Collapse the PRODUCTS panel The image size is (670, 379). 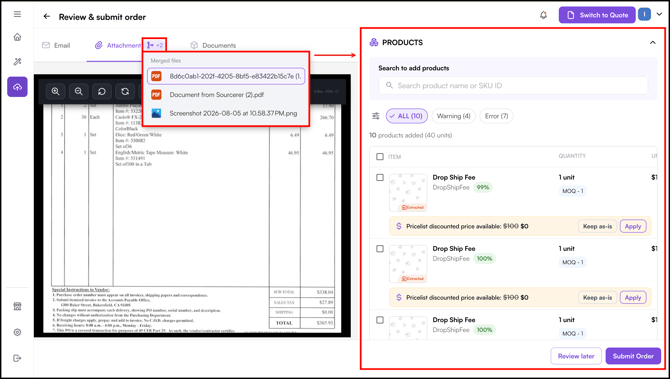pos(652,42)
